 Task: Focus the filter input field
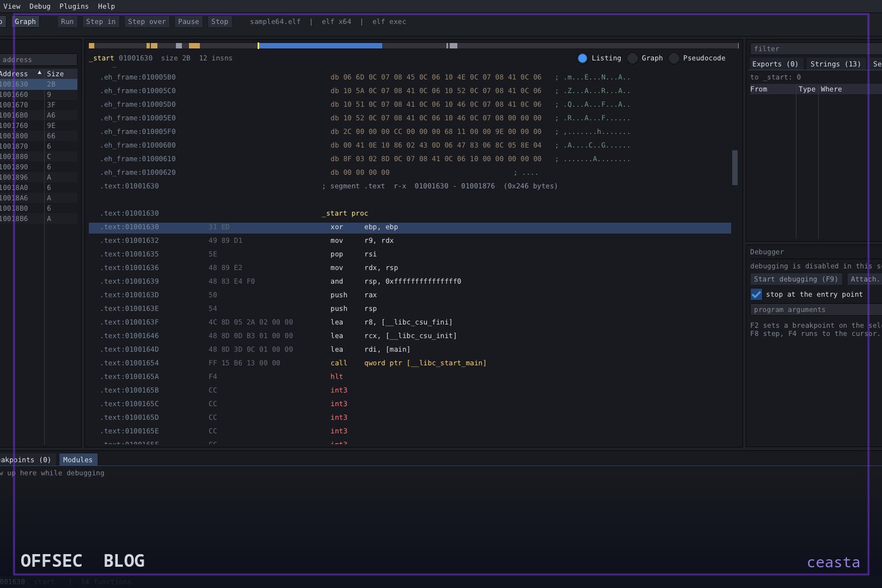coord(816,49)
